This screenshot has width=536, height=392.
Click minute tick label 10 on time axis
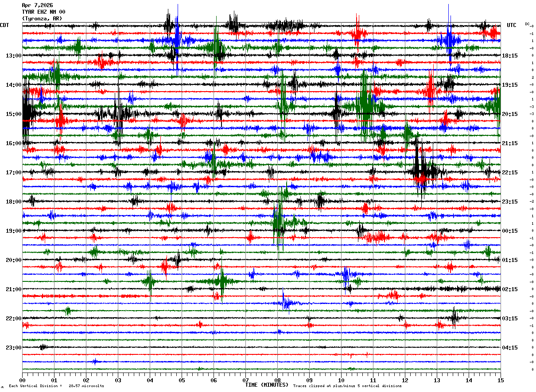point(341,380)
